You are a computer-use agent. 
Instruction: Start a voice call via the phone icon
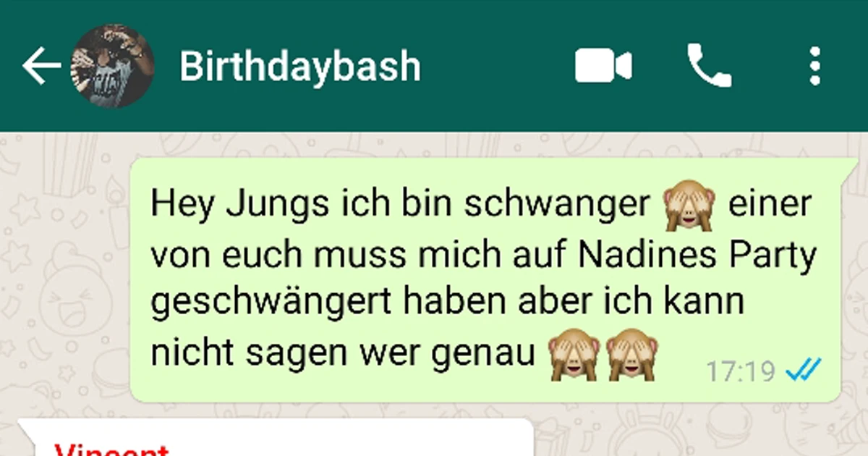click(709, 66)
